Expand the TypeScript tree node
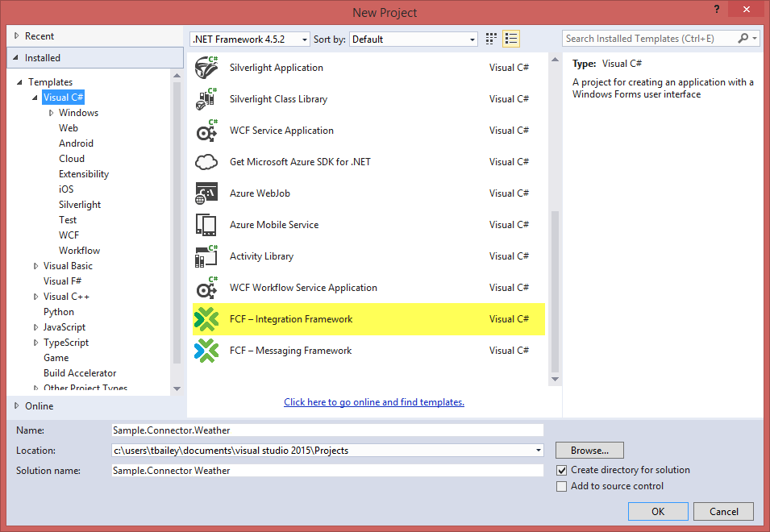770x532 pixels. [x=35, y=343]
